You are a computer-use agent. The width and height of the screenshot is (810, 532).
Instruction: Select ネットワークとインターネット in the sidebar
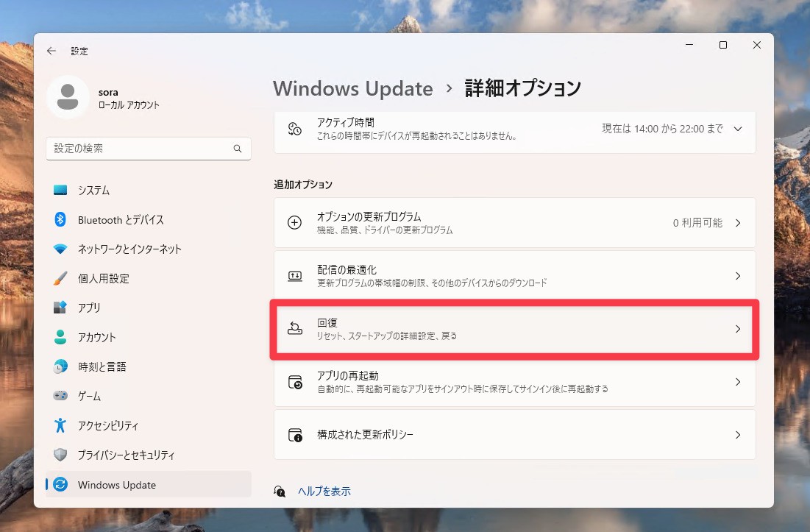coord(149,249)
